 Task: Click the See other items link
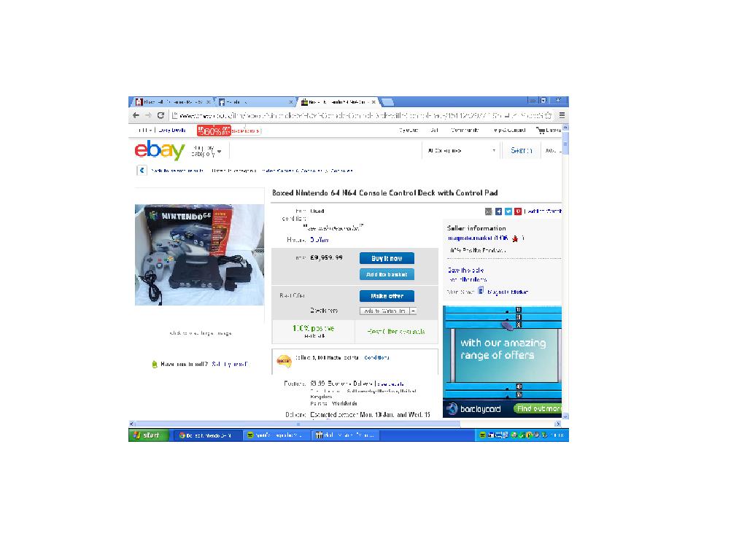click(x=468, y=279)
